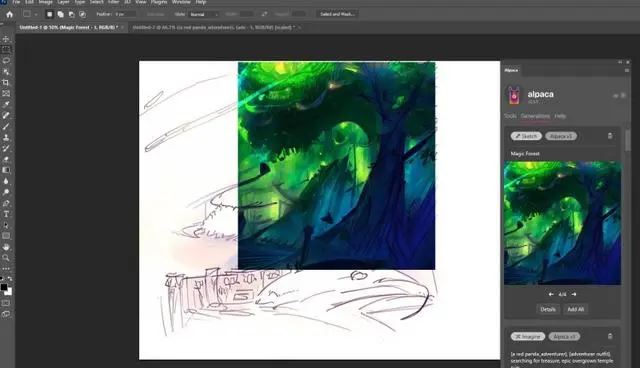Select the History Brush tool
This screenshot has width=640, height=368.
(x=6, y=149)
